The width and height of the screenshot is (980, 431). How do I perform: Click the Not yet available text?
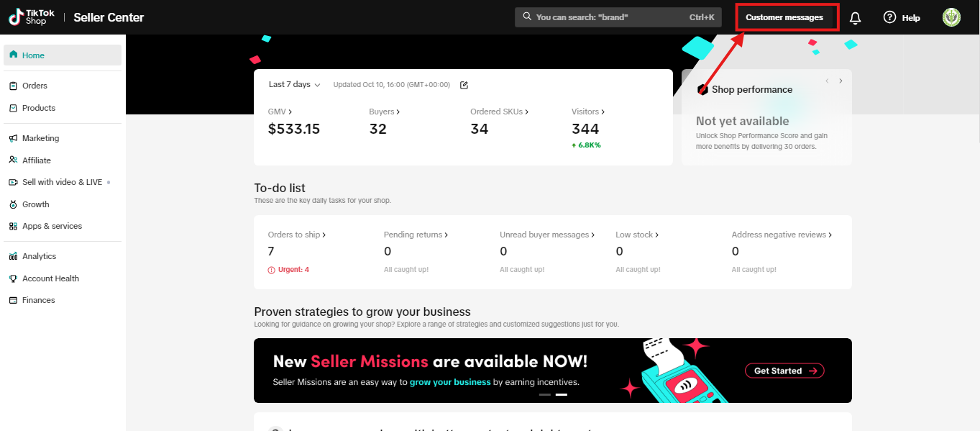pos(743,121)
